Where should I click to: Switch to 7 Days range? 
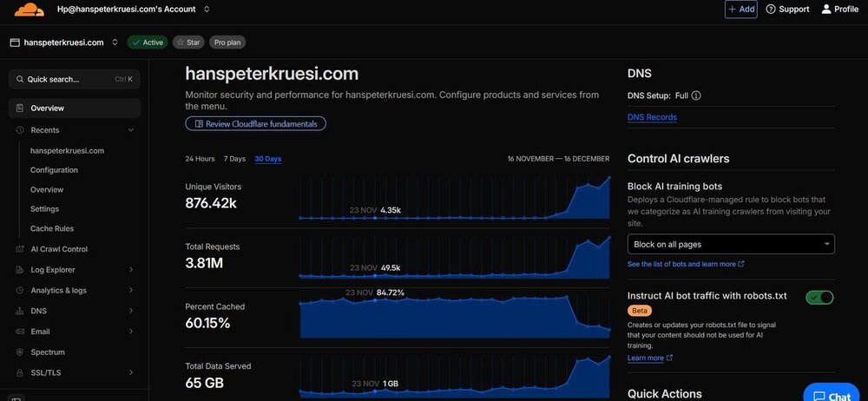(234, 159)
